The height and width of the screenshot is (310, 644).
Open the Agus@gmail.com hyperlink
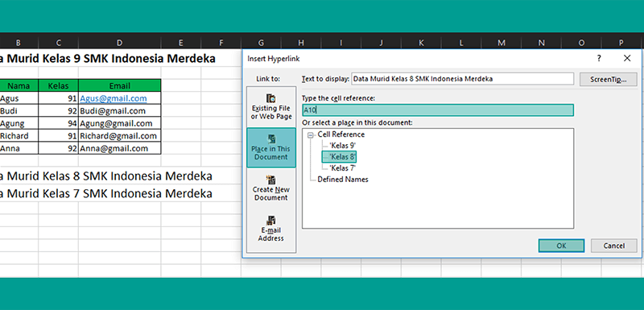(x=114, y=98)
